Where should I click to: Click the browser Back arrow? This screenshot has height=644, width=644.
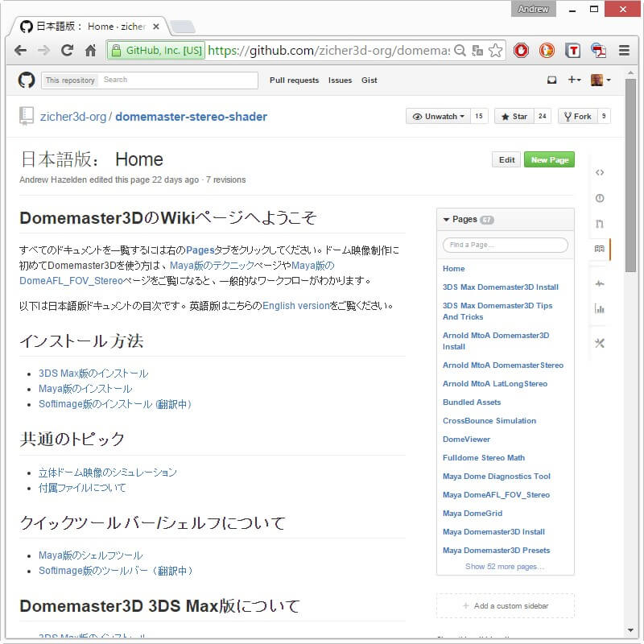coord(20,51)
